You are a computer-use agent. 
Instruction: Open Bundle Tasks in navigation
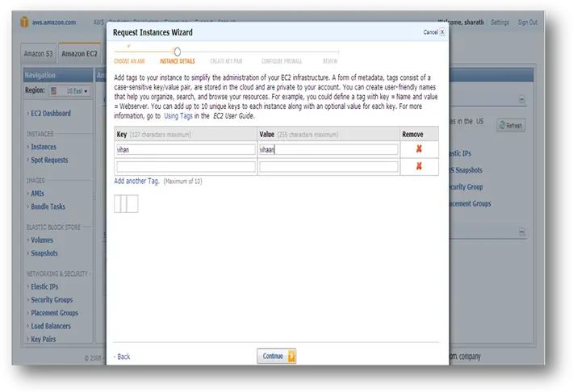pyautogui.click(x=48, y=206)
